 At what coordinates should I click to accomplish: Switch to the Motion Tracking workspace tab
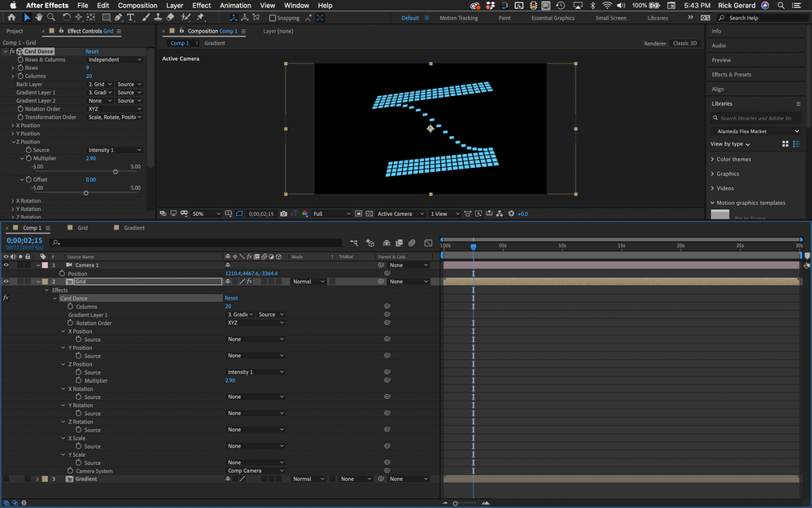tap(459, 18)
